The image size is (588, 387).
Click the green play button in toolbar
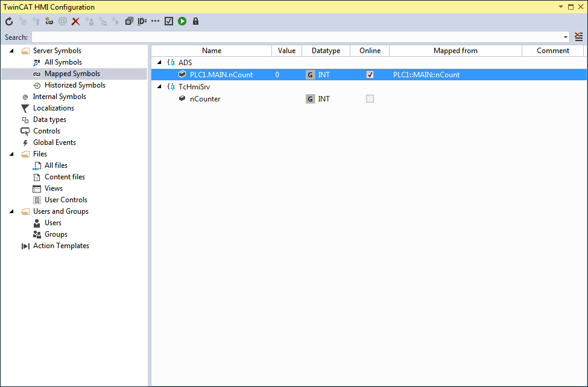pos(182,21)
